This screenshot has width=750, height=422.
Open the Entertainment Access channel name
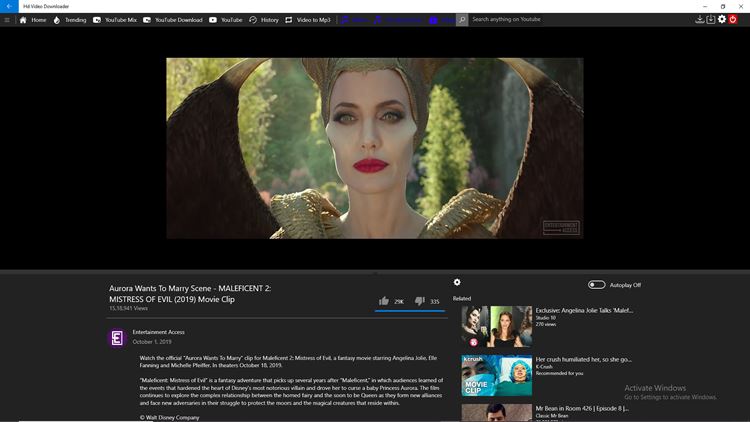(158, 332)
